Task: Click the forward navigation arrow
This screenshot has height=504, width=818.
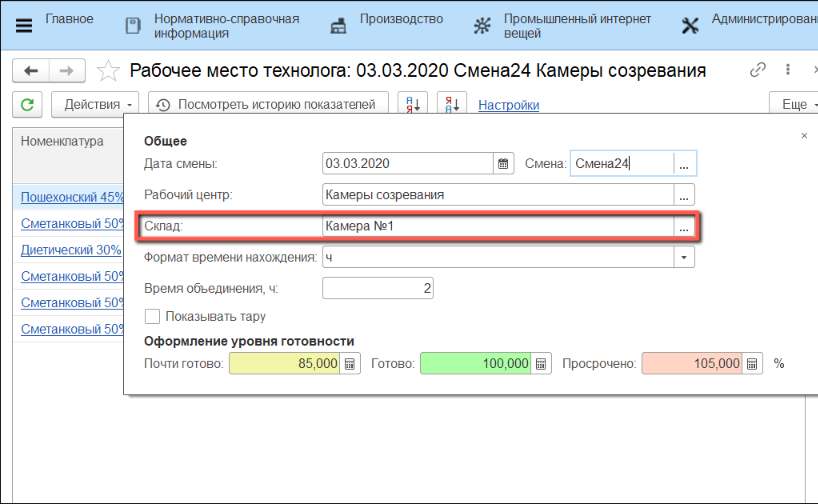Action: click(x=66, y=71)
